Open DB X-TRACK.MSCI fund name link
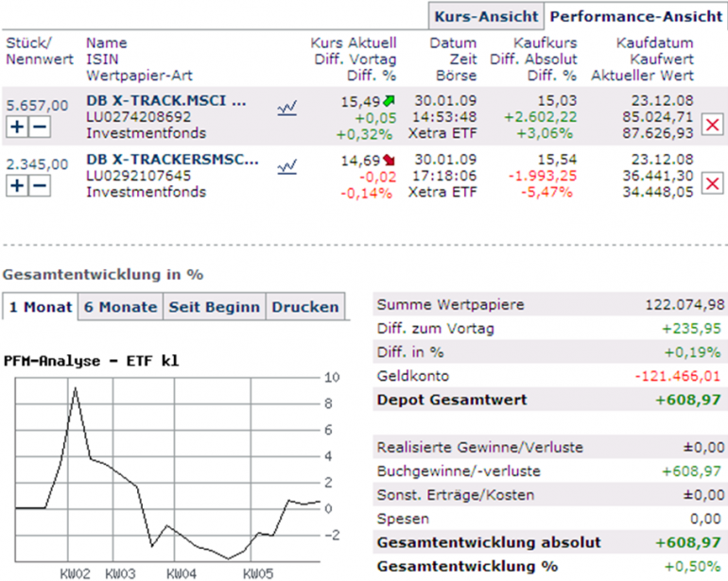The image size is (728, 581). click(x=166, y=100)
